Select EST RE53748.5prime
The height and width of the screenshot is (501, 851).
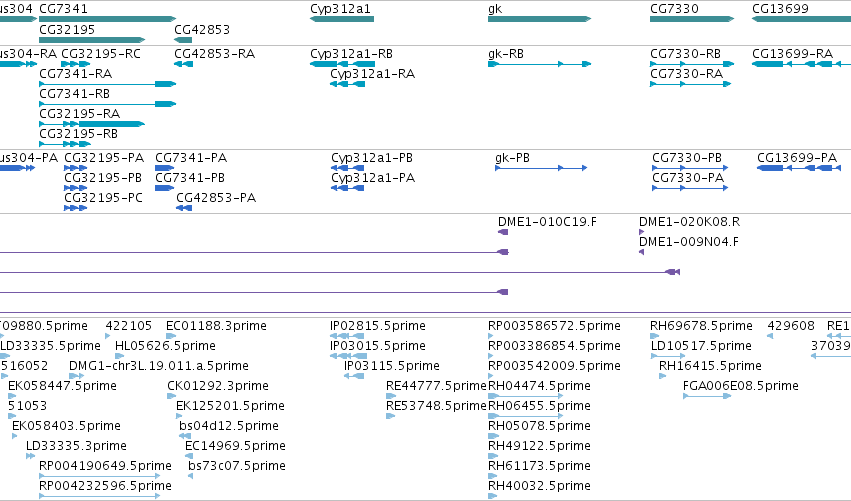pos(391,416)
